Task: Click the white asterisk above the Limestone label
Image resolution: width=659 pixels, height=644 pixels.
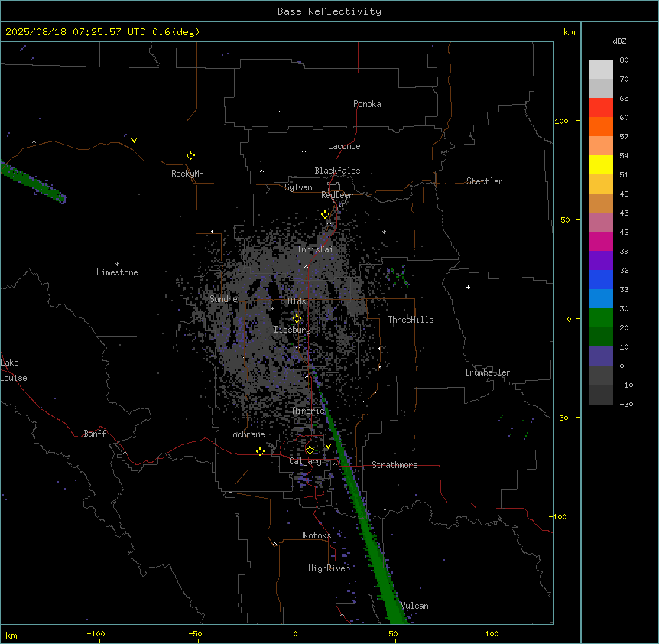Action: (117, 265)
